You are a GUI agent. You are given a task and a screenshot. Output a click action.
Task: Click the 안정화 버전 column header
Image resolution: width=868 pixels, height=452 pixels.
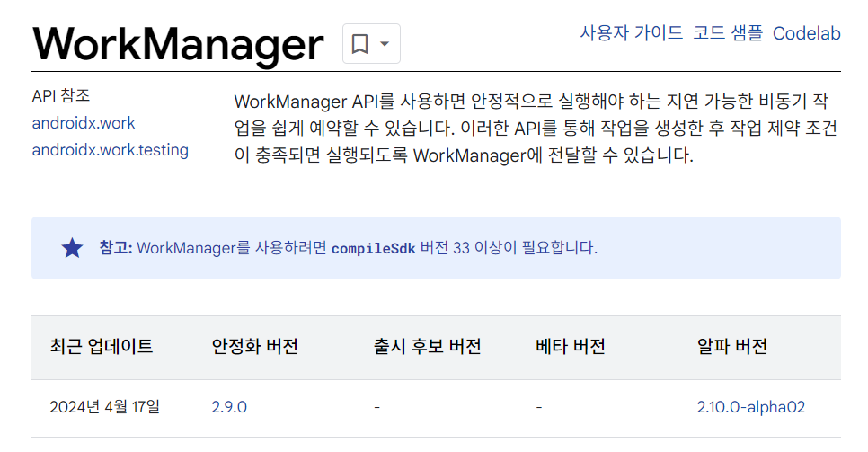click(x=255, y=347)
